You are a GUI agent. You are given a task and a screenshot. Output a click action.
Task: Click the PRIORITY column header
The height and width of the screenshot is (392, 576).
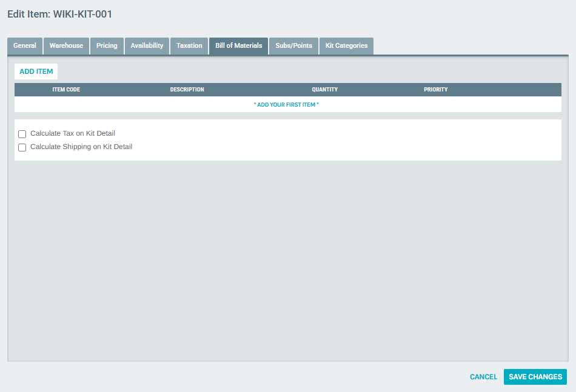coord(436,89)
